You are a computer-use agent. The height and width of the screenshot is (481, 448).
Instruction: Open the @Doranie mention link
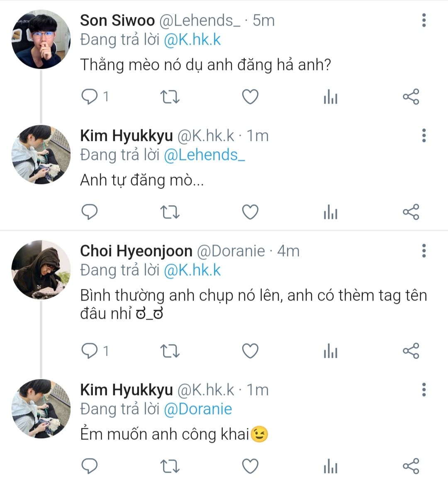tap(197, 409)
